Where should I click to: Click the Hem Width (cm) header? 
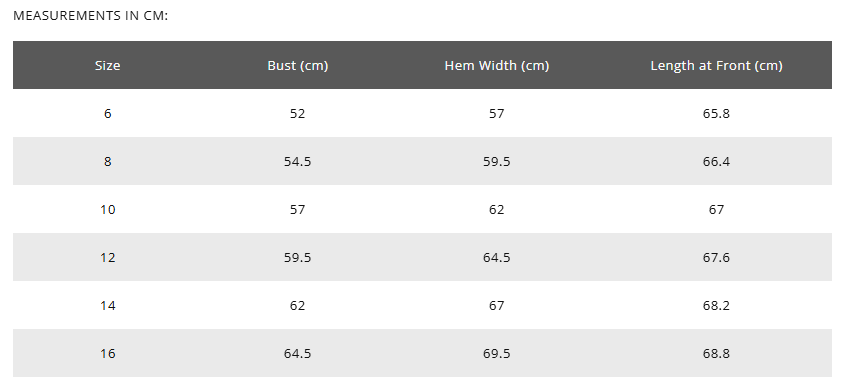(496, 65)
